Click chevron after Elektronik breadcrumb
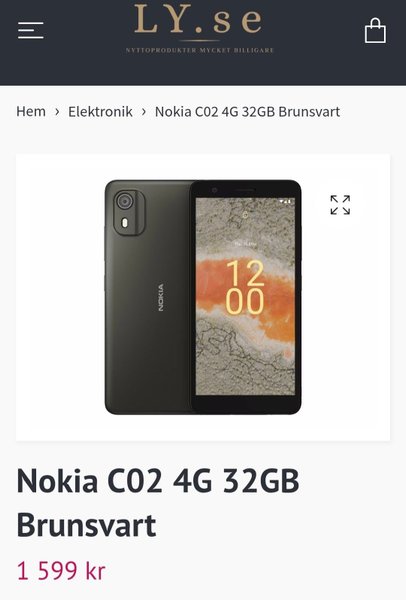 [144, 112]
